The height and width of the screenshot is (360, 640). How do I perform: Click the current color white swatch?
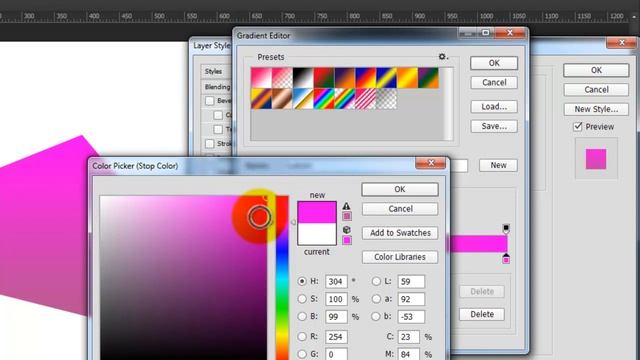click(x=317, y=234)
